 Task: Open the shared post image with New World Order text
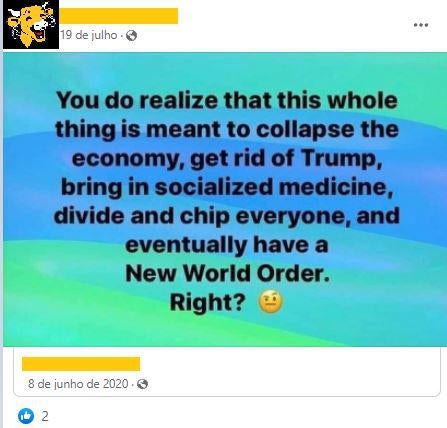click(x=225, y=199)
